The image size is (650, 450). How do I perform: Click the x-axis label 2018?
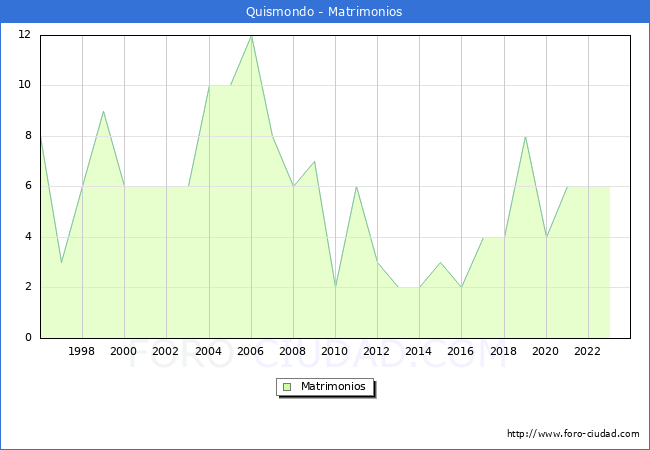503,351
